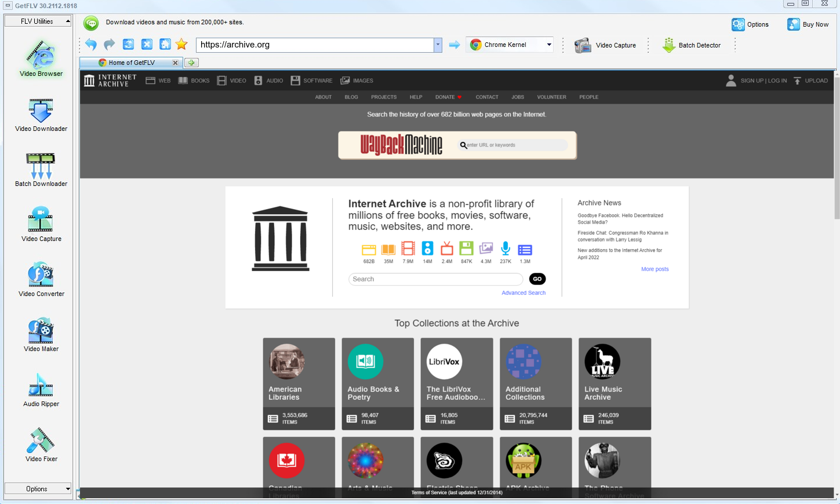Go forward with the gray forward arrow
Viewport: 840px width, 504px height.
(110, 45)
